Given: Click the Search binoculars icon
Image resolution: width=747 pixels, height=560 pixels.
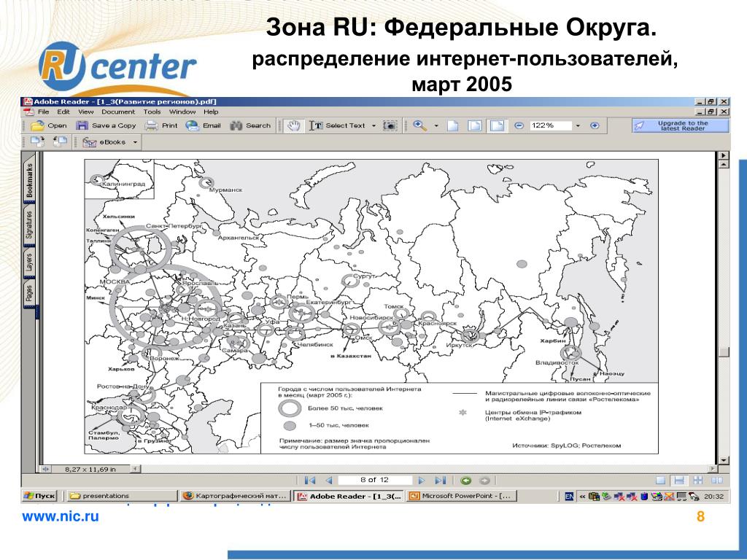Looking at the screenshot, I should 236,125.
